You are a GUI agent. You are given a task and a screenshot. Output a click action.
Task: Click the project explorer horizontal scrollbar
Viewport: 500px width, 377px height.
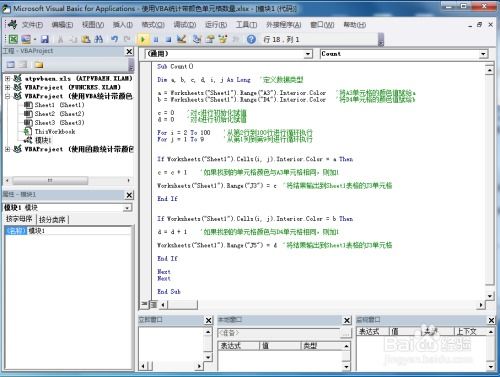tap(68, 180)
